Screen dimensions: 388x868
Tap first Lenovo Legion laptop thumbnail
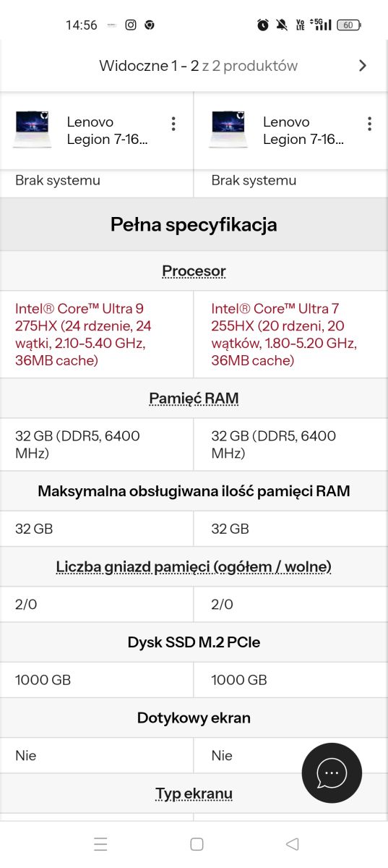click(x=33, y=130)
